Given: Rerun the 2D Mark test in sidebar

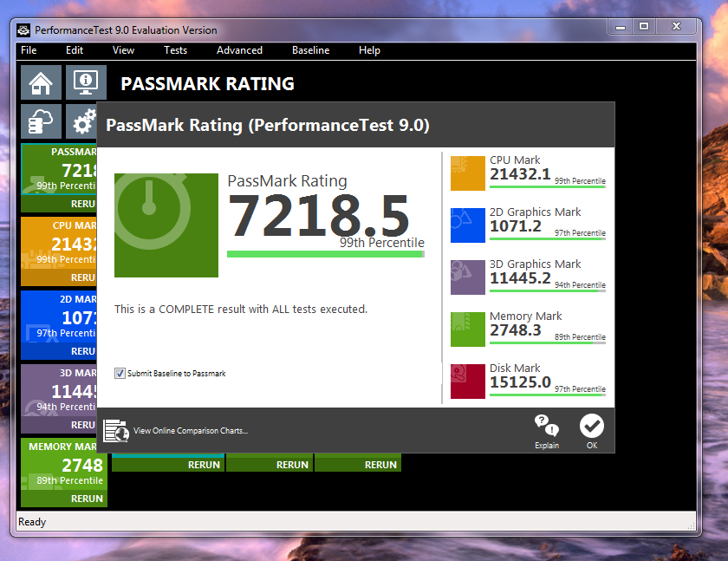Looking at the screenshot, I should [x=59, y=351].
